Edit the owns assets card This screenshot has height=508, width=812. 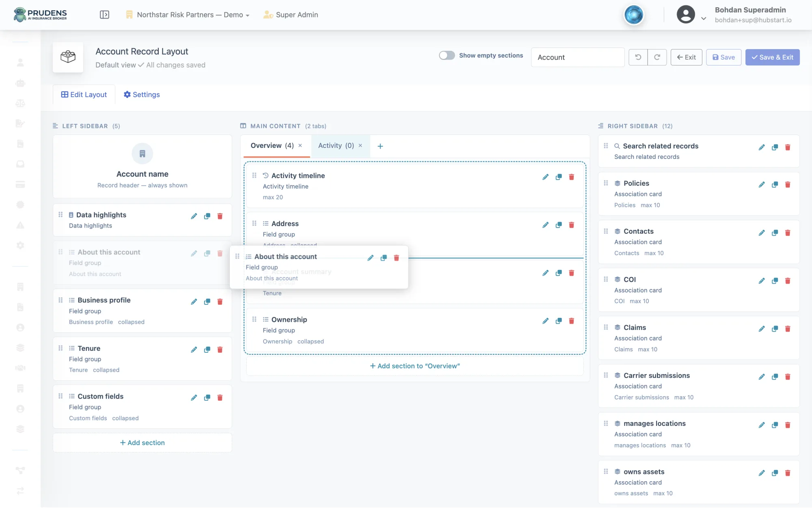(762, 473)
